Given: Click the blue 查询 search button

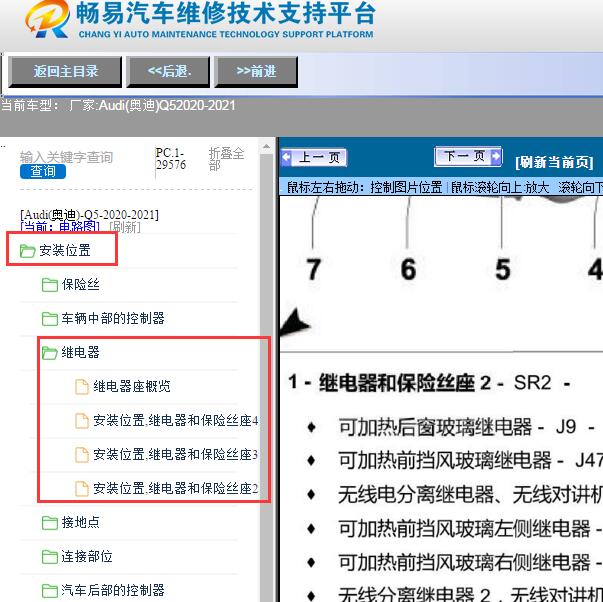Looking at the screenshot, I should 43,171.
